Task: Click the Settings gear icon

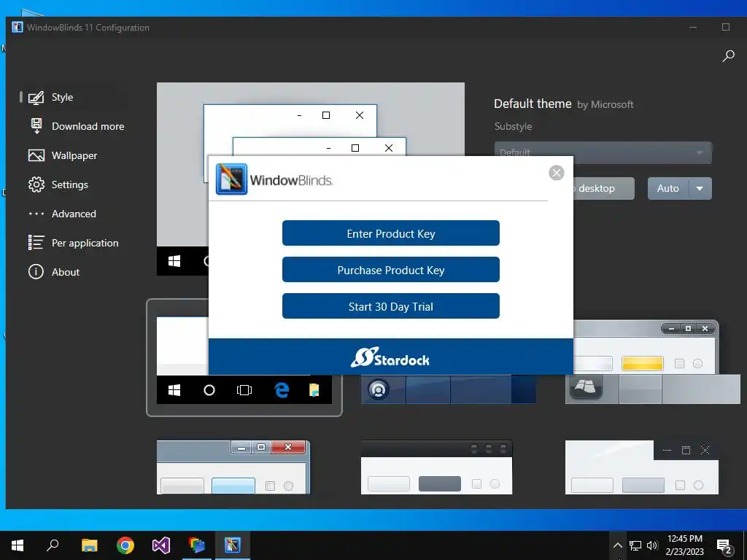Action: pyautogui.click(x=36, y=184)
